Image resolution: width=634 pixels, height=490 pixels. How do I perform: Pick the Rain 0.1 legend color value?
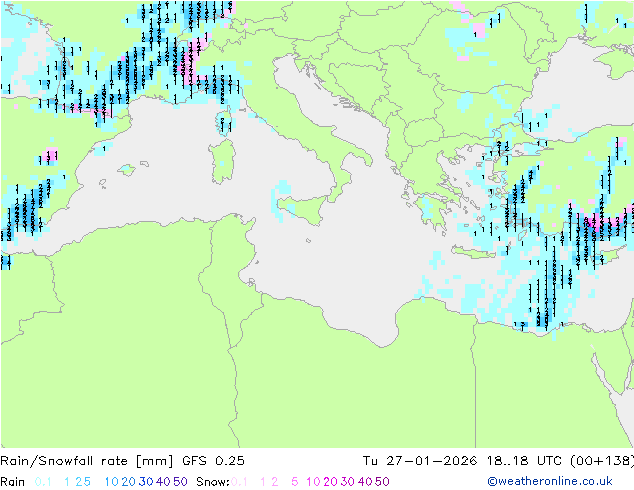click(x=43, y=482)
